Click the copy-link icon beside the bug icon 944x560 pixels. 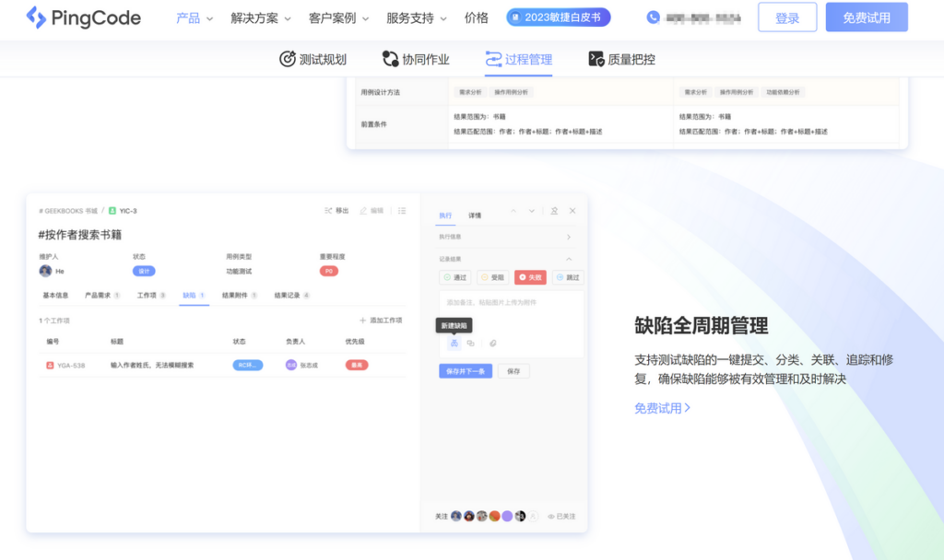pos(470,343)
